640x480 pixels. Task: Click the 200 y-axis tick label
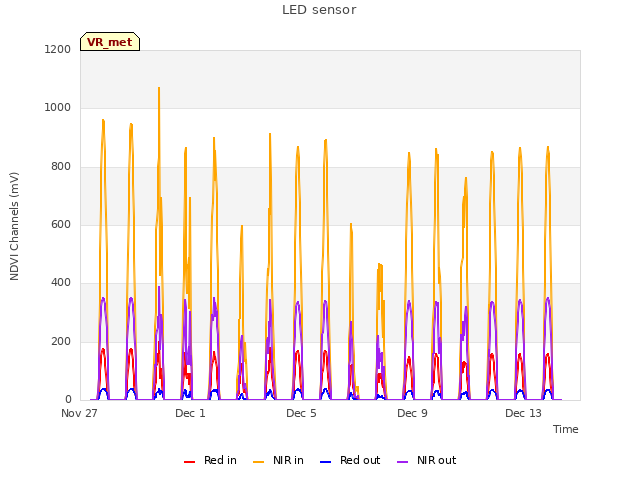tap(61, 341)
